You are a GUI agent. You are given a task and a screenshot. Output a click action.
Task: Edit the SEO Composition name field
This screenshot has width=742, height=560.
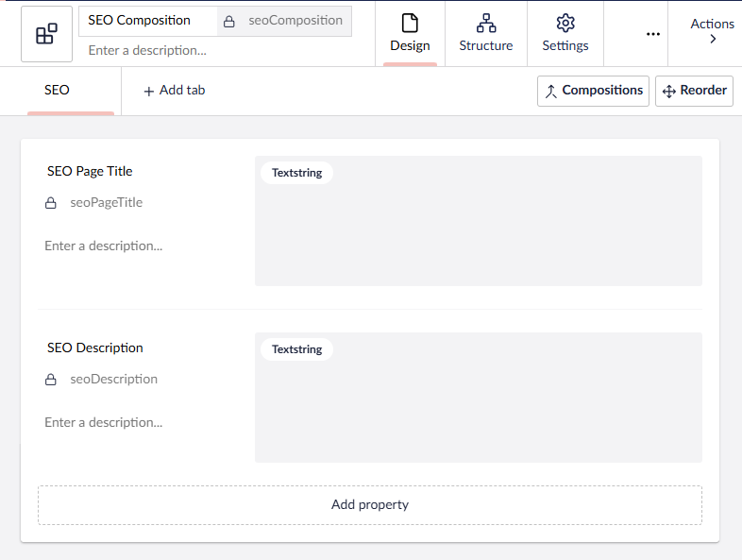pyautogui.click(x=148, y=21)
